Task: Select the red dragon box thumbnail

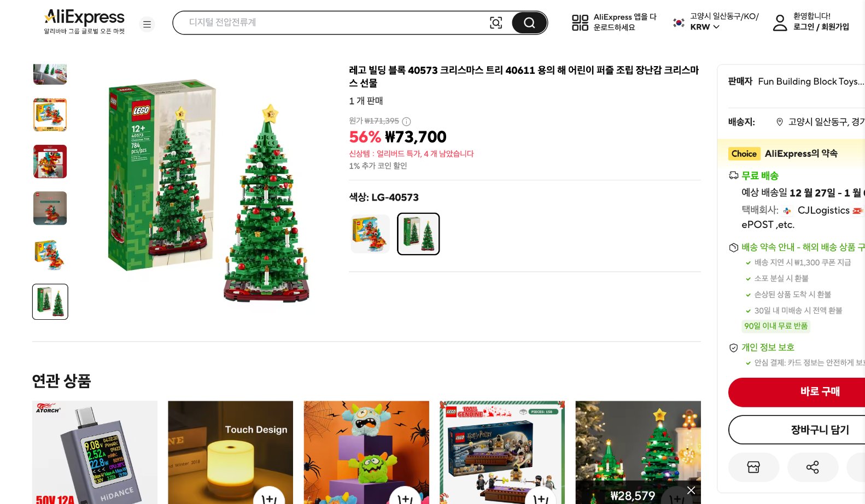Action: point(50,161)
